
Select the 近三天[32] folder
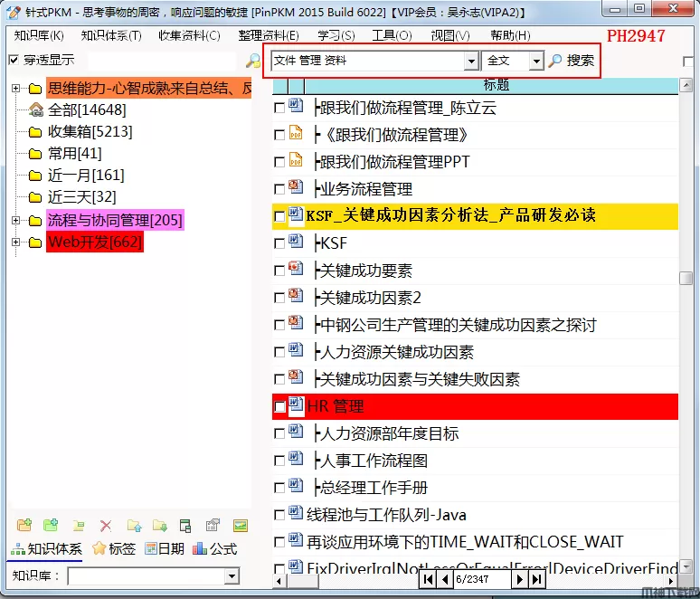81,197
